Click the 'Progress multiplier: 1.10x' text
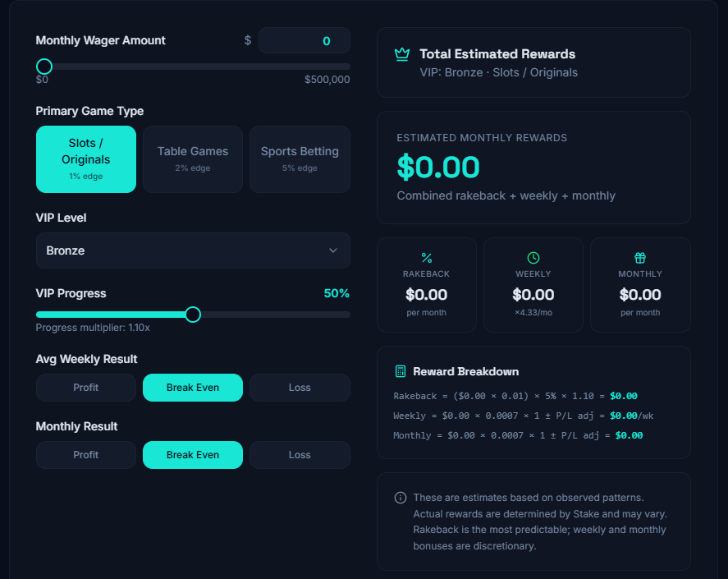Image resolution: width=728 pixels, height=579 pixels. pyautogui.click(x=93, y=328)
